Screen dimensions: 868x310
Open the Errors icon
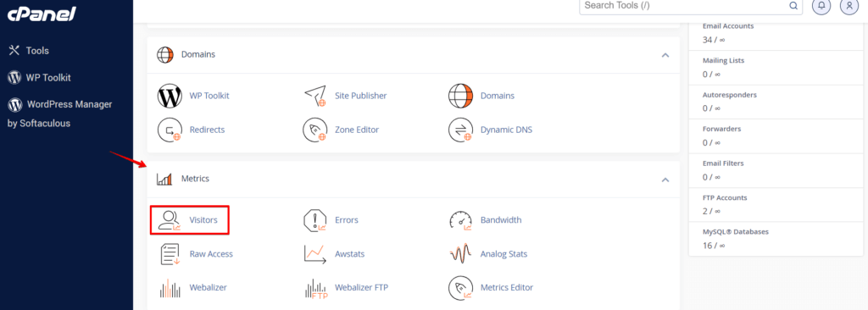tap(315, 219)
